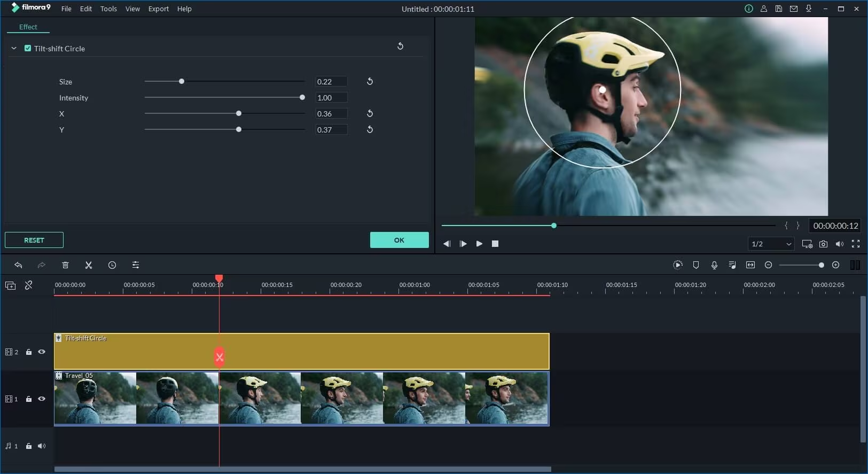Open the speed/duration clock icon
Viewport: 868px width, 474px height.
(x=112, y=265)
